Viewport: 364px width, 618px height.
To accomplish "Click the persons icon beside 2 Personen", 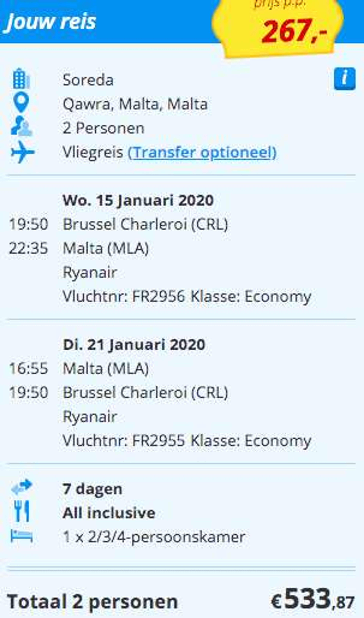I will coord(21,126).
